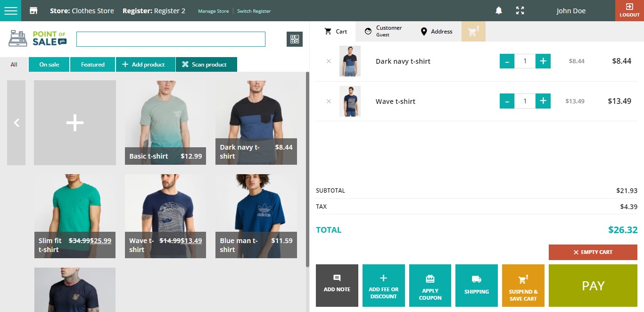Empty the cart

[x=593, y=252]
